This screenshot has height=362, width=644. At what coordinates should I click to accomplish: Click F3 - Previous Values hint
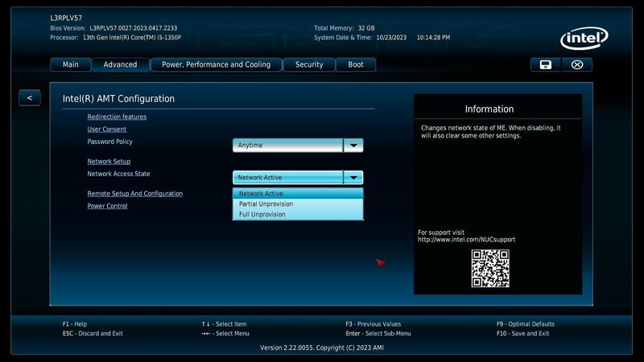point(373,324)
